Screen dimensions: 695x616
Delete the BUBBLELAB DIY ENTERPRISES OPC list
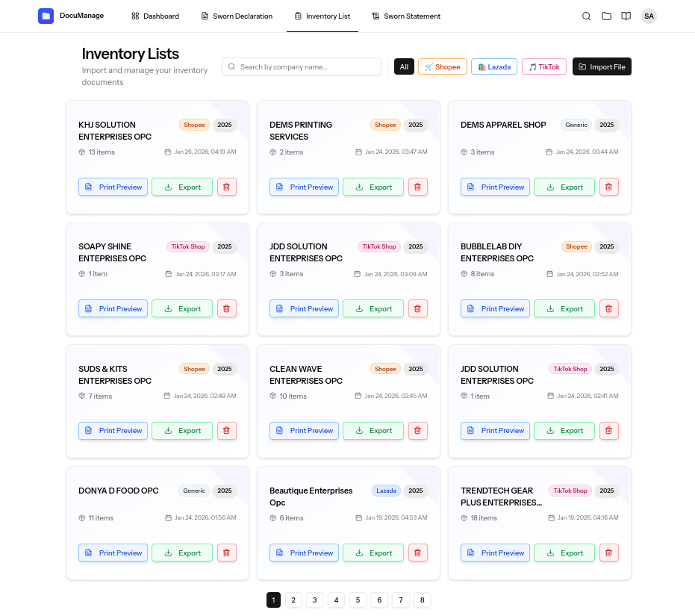[608, 308]
